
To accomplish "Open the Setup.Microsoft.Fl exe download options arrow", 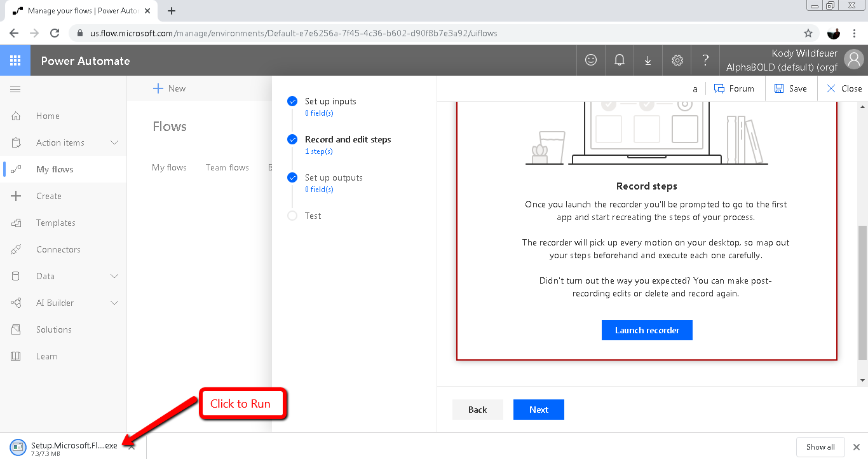I will [132, 446].
